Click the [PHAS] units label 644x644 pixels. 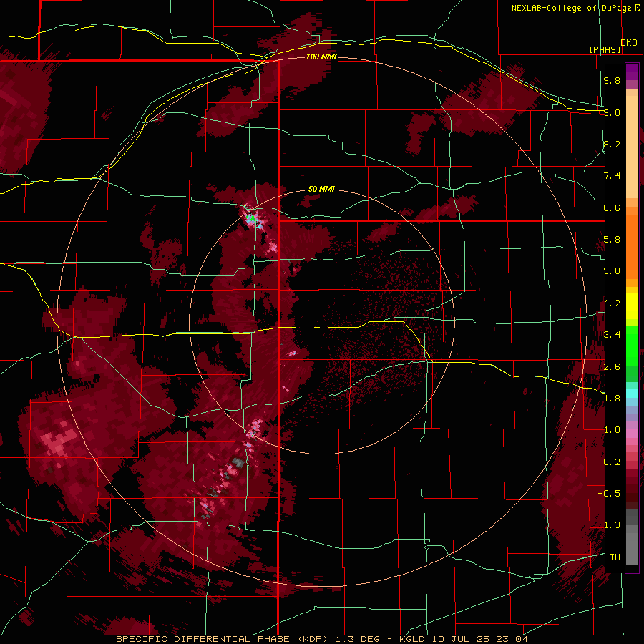coord(605,49)
